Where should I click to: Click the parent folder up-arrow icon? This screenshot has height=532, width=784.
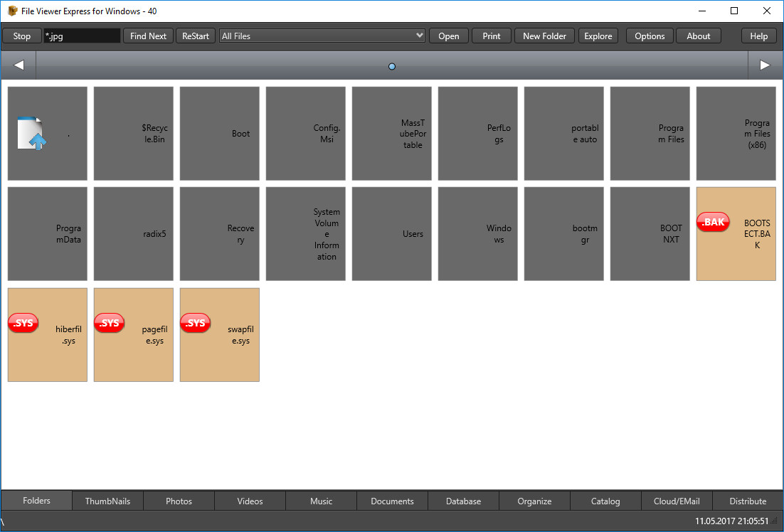(x=31, y=133)
